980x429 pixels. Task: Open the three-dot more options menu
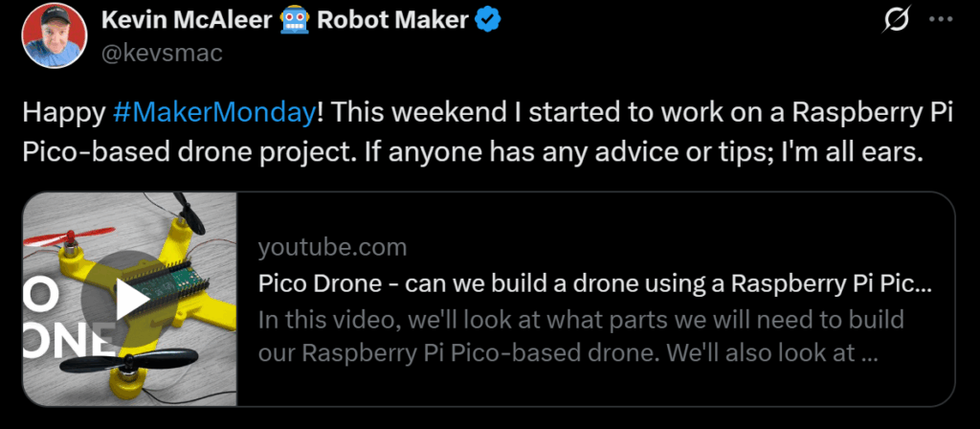(x=944, y=20)
